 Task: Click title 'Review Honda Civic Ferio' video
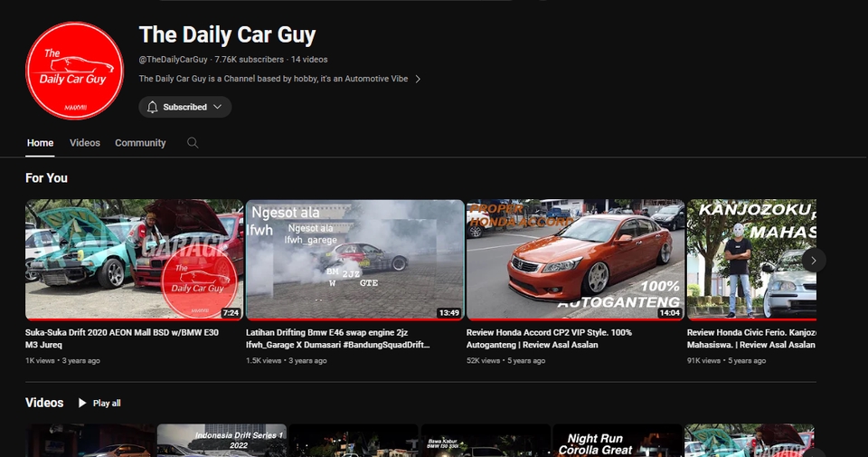tap(751, 338)
